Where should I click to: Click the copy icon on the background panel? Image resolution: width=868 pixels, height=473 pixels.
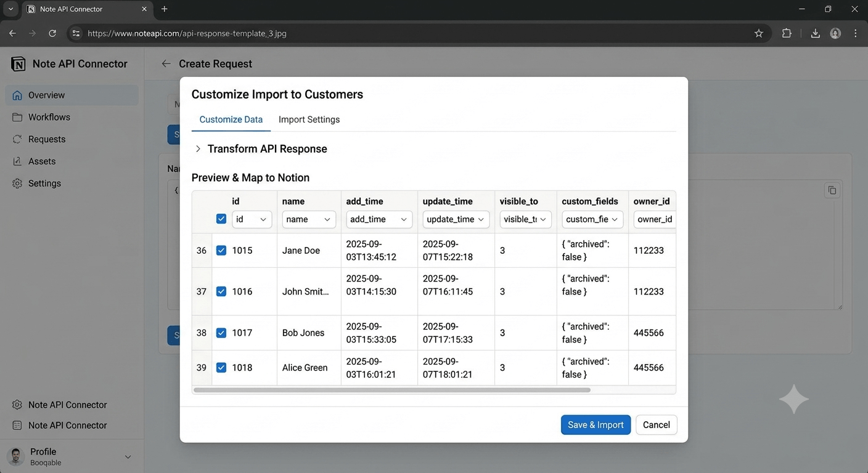click(x=832, y=190)
